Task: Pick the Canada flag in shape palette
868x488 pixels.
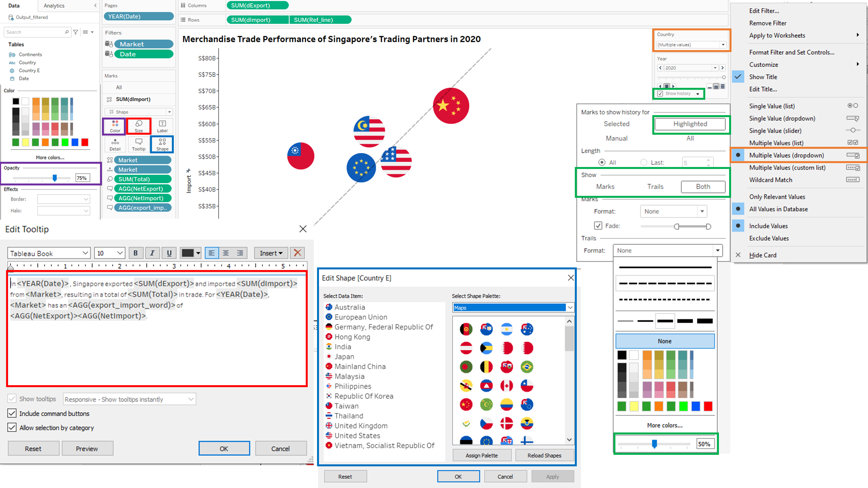Action: point(507,386)
